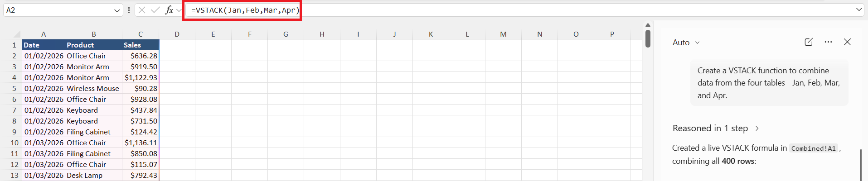
Task: Expand the formula bar chevron
Action: click(x=858, y=10)
